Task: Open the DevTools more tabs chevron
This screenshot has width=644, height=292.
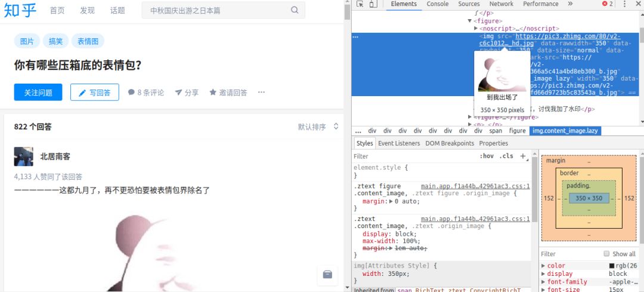Action: (x=570, y=4)
